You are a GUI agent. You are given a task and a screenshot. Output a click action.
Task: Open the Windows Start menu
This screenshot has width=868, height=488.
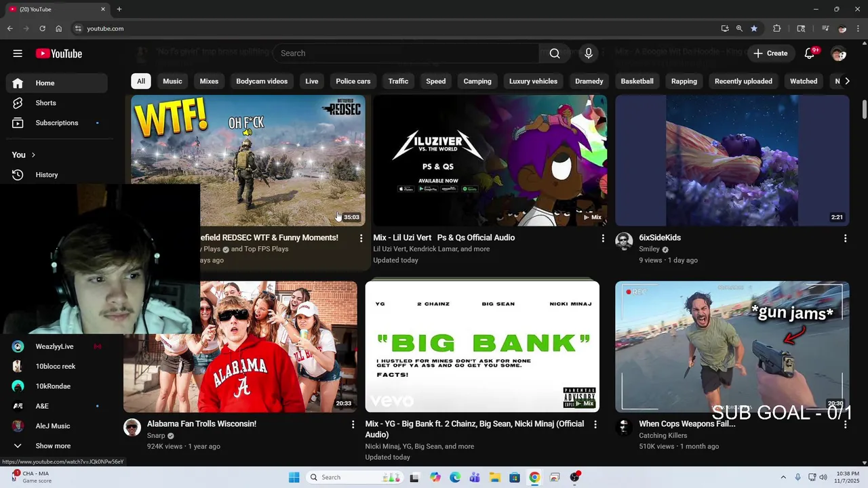tap(294, 477)
